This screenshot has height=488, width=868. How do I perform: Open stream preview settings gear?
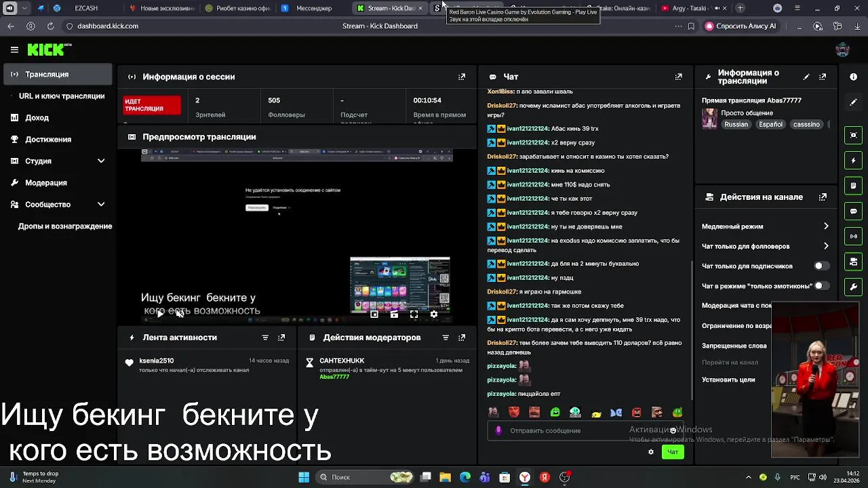(434, 314)
